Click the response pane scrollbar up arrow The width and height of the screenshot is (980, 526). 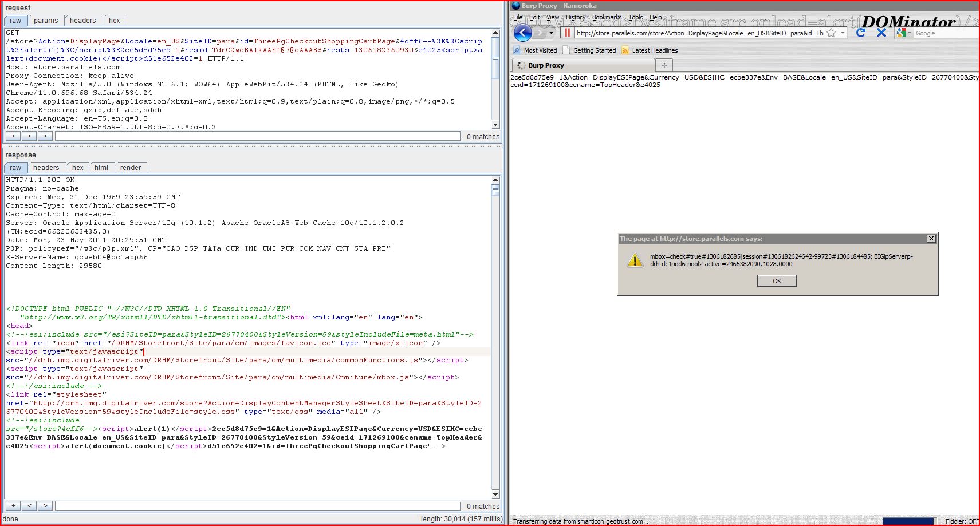(495, 180)
